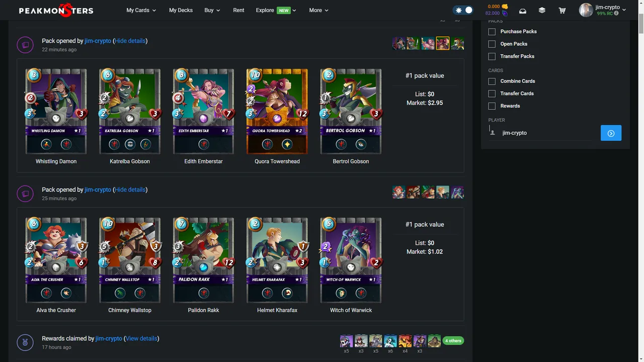Screen dimensions: 644x362
Task: Open the shopping cart
Action: point(562,11)
